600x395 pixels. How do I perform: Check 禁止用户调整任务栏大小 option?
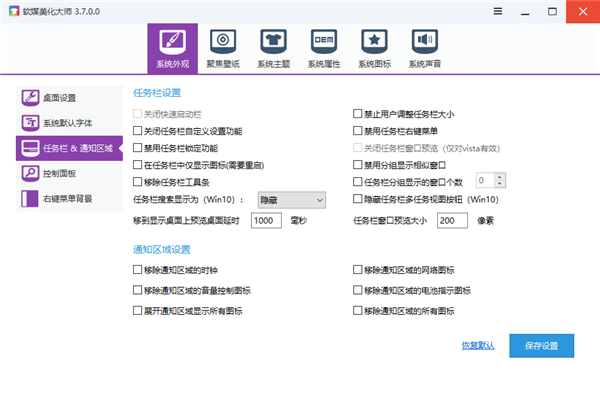coord(357,114)
